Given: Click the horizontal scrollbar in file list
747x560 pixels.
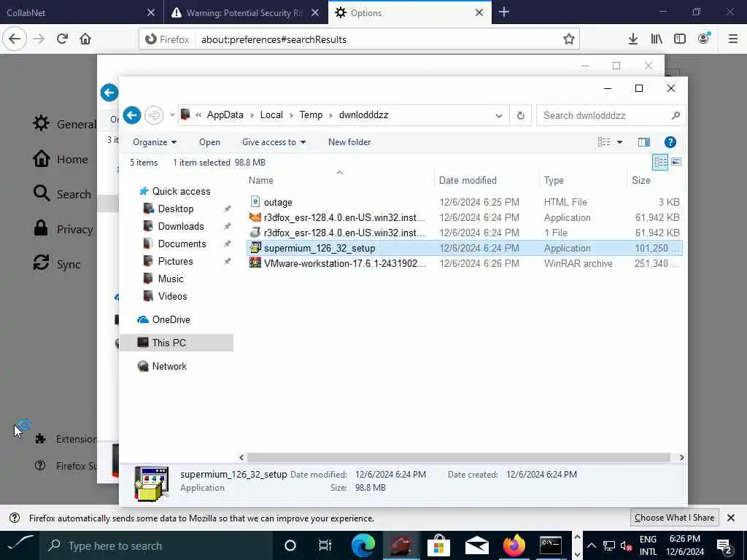Looking at the screenshot, I should coord(459,458).
